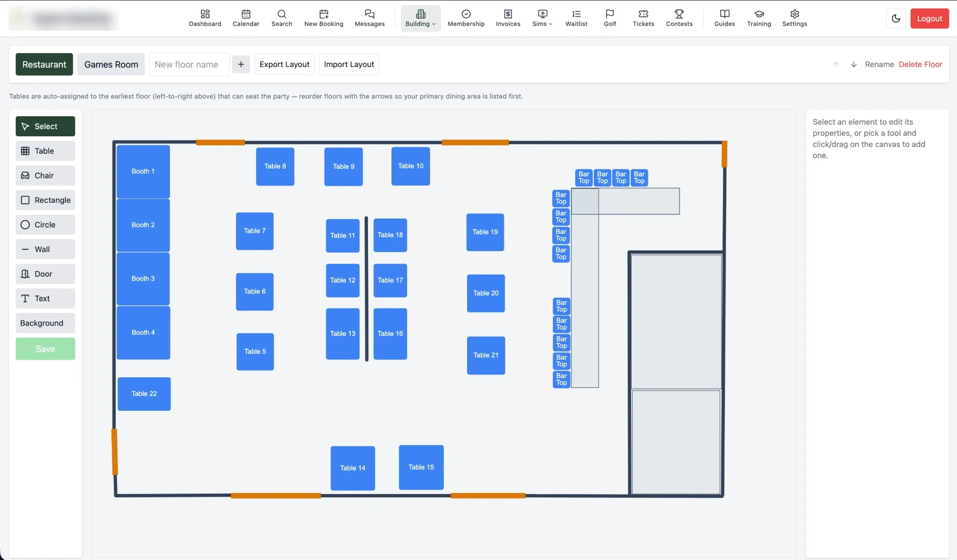Open Settings
The width and height of the screenshot is (957, 560).
(x=794, y=18)
